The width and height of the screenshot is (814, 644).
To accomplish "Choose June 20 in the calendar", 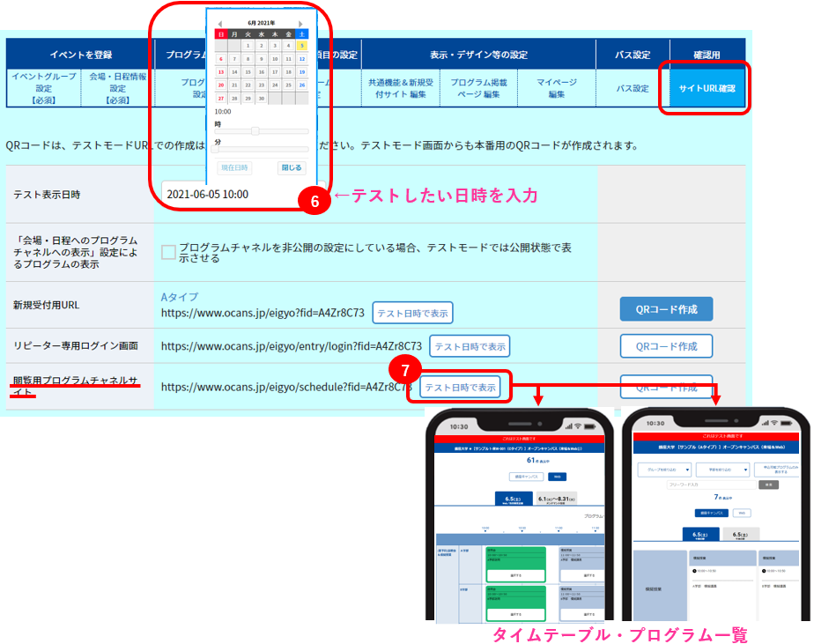I will pos(221,85).
